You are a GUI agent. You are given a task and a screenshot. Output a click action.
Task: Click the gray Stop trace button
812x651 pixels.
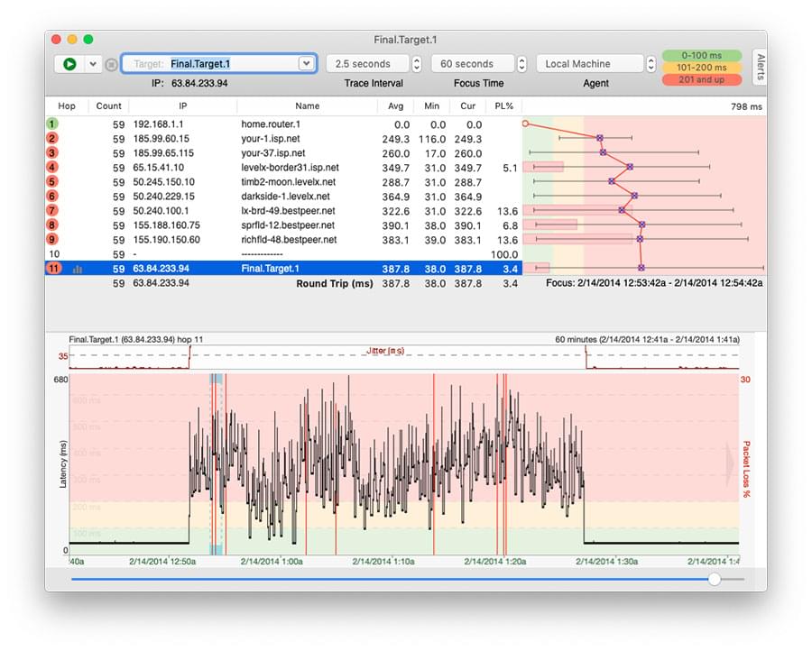(111, 64)
